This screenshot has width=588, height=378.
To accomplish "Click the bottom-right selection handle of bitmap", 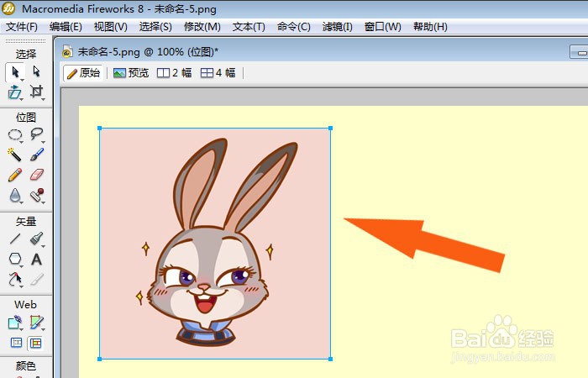I will point(330,359).
